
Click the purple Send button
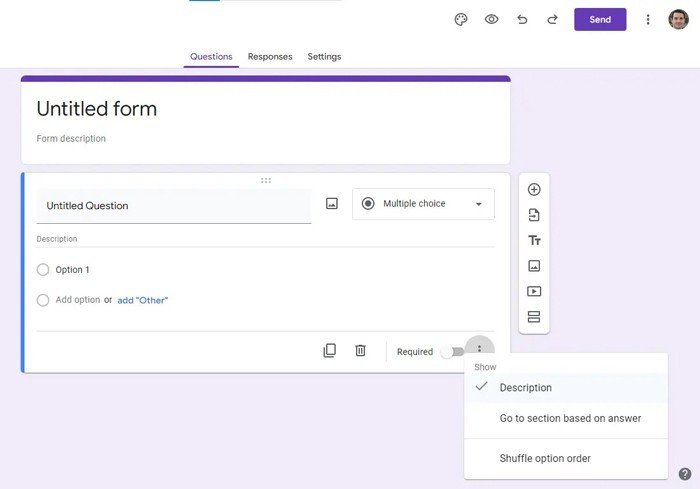pos(600,20)
